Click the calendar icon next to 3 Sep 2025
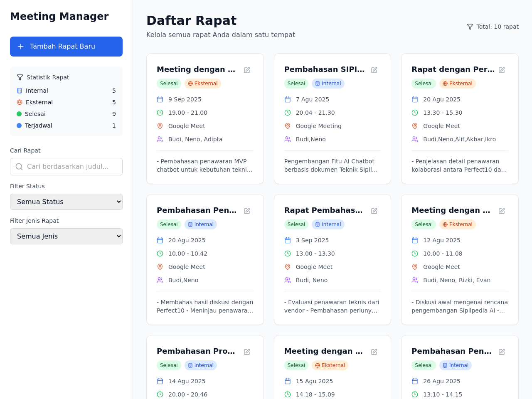This screenshot has height=399, width=532. [288, 240]
